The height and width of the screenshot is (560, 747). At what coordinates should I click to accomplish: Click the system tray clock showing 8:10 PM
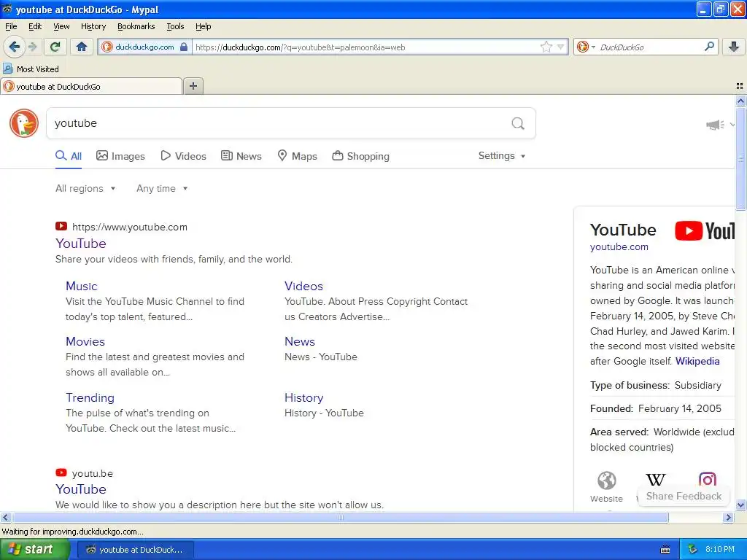[720, 550]
